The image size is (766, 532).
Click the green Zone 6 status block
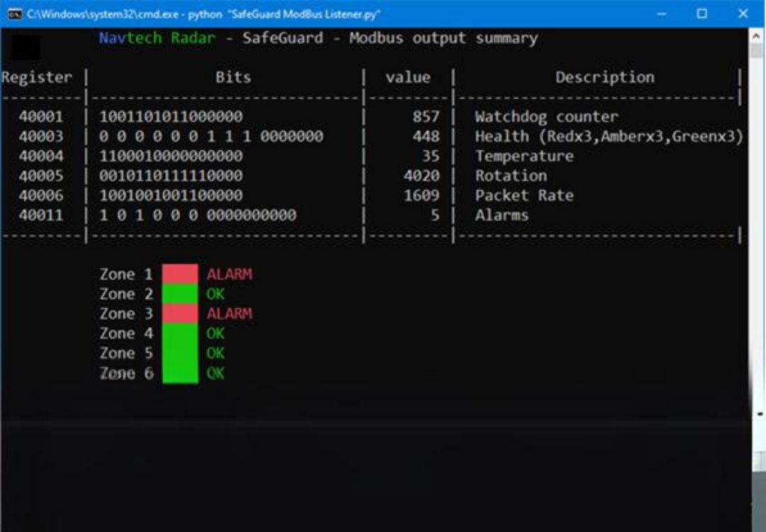180,373
